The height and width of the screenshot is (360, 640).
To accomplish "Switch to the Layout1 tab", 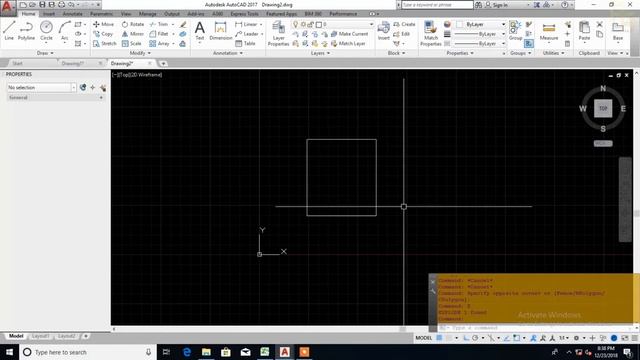I will (40, 336).
